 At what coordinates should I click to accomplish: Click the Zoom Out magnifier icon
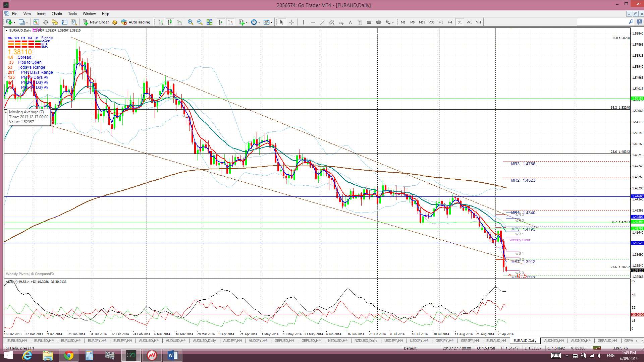tap(200, 22)
